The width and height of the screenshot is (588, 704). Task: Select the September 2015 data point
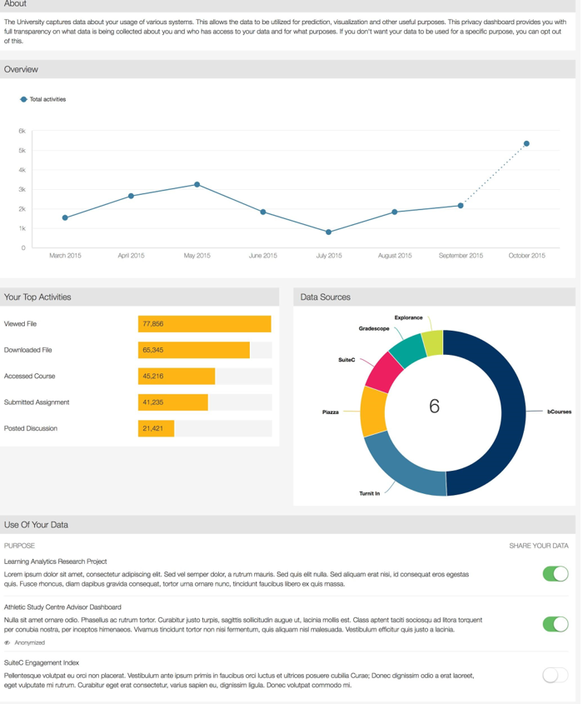[x=461, y=206]
